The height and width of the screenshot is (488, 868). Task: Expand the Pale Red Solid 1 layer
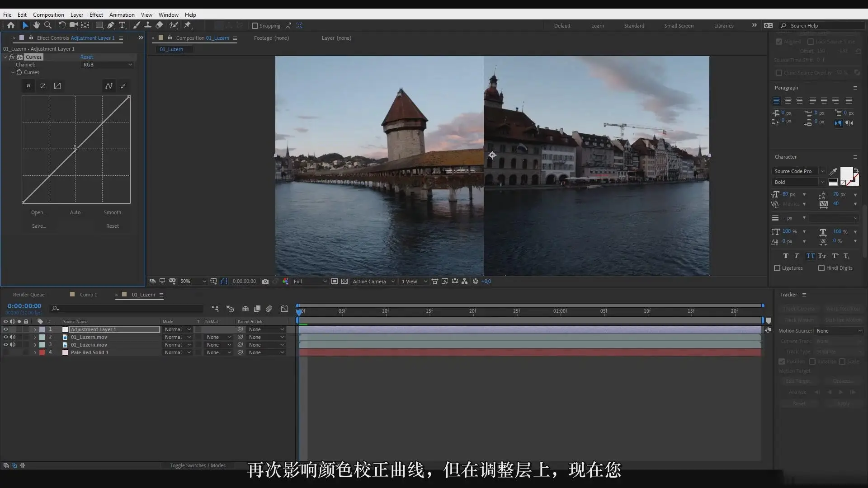[x=35, y=352]
